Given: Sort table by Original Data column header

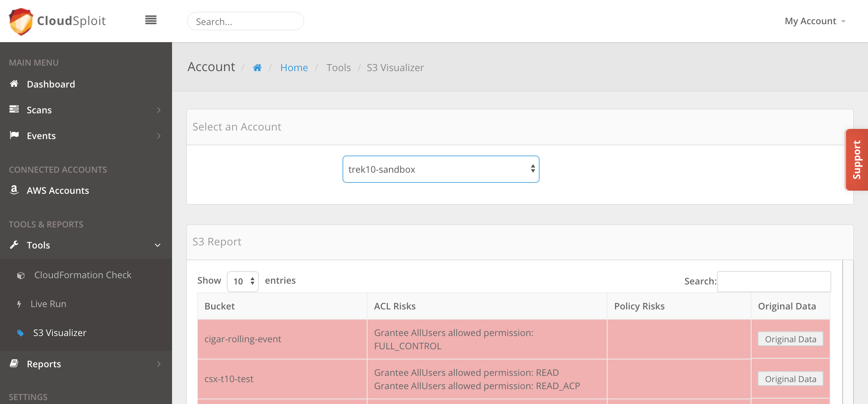Looking at the screenshot, I should 791,306.
